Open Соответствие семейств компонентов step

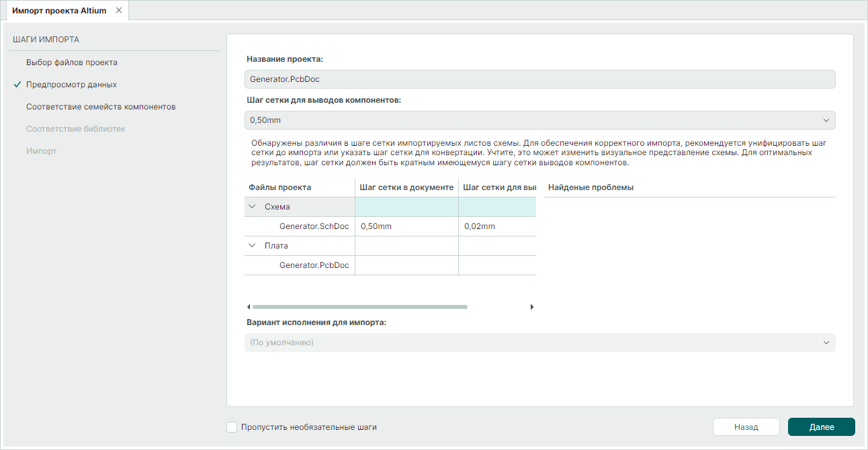[101, 107]
